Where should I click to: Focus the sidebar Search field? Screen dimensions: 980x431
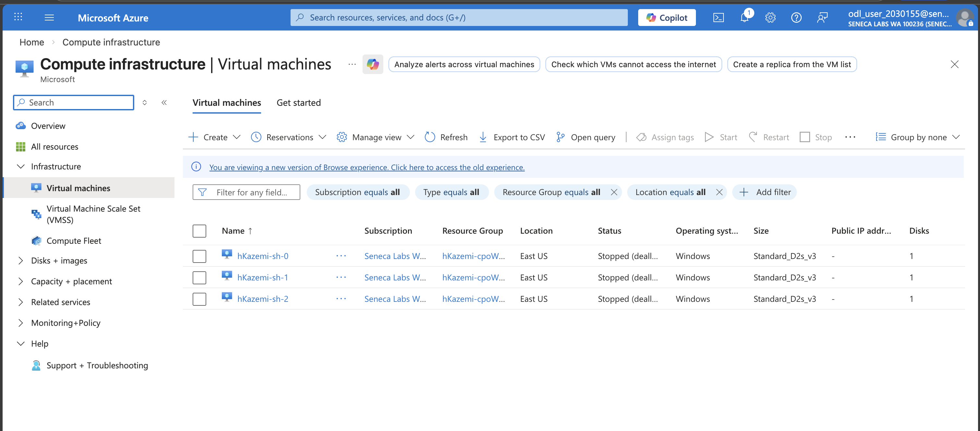[x=73, y=103]
